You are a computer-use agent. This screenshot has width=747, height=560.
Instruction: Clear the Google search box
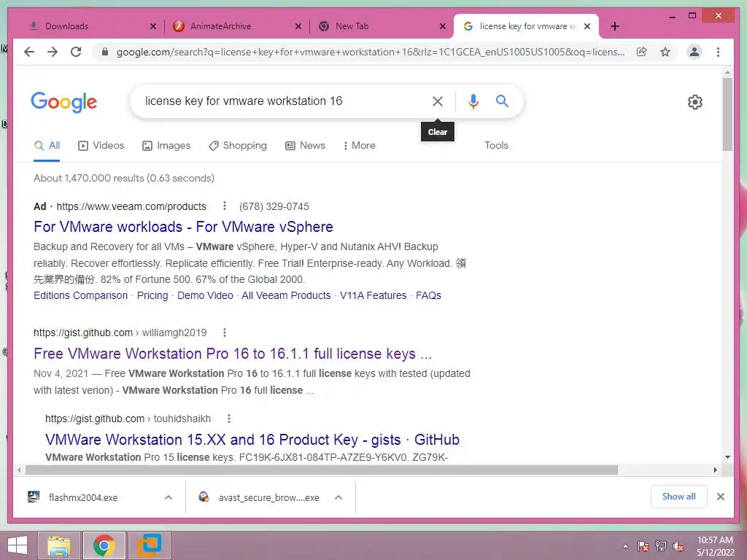(x=438, y=101)
